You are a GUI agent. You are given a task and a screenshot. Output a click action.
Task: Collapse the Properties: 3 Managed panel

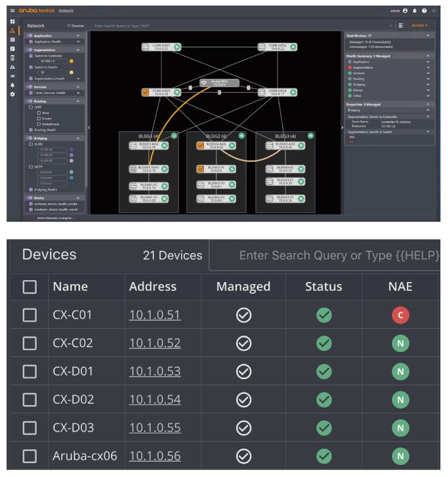[428, 104]
